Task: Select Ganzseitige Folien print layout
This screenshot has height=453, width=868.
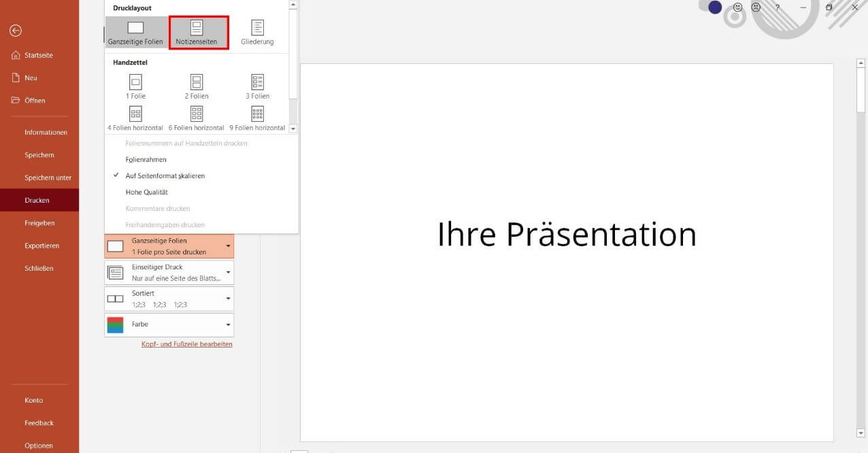Action: coord(135,33)
